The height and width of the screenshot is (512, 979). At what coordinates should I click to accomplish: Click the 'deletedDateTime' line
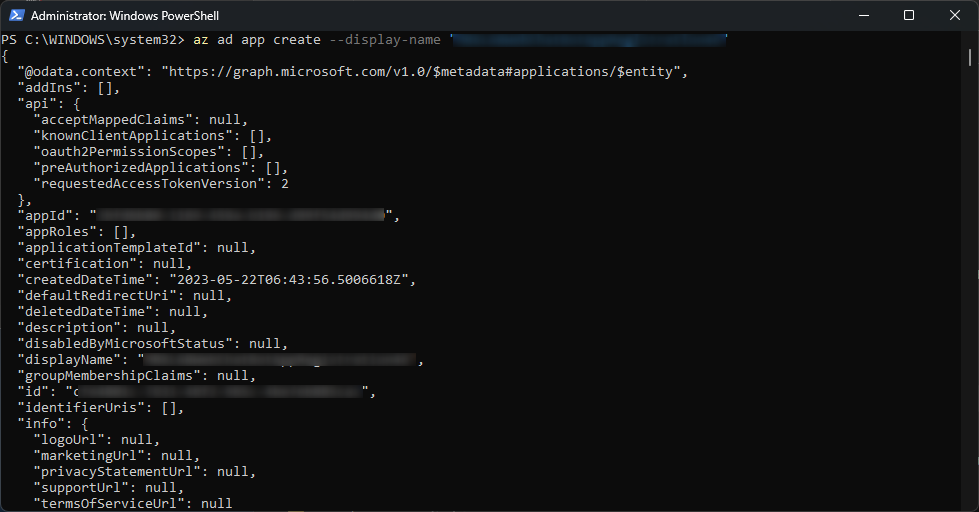(112, 312)
